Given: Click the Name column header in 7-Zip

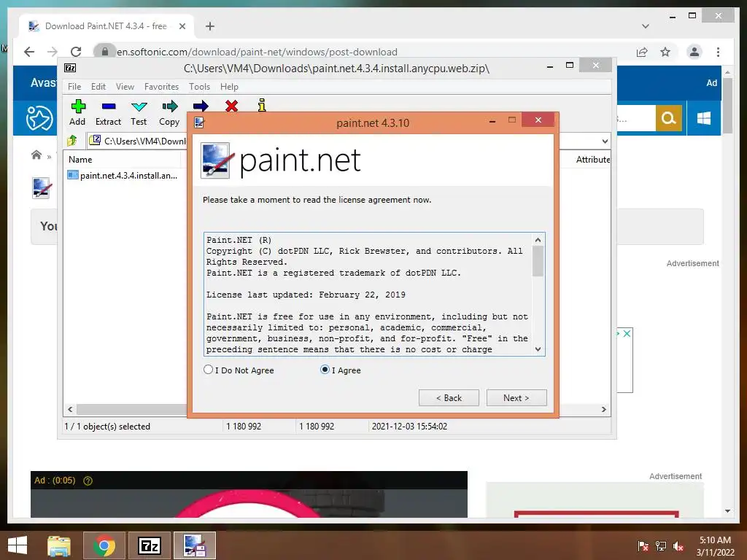Looking at the screenshot, I should coord(123,160).
